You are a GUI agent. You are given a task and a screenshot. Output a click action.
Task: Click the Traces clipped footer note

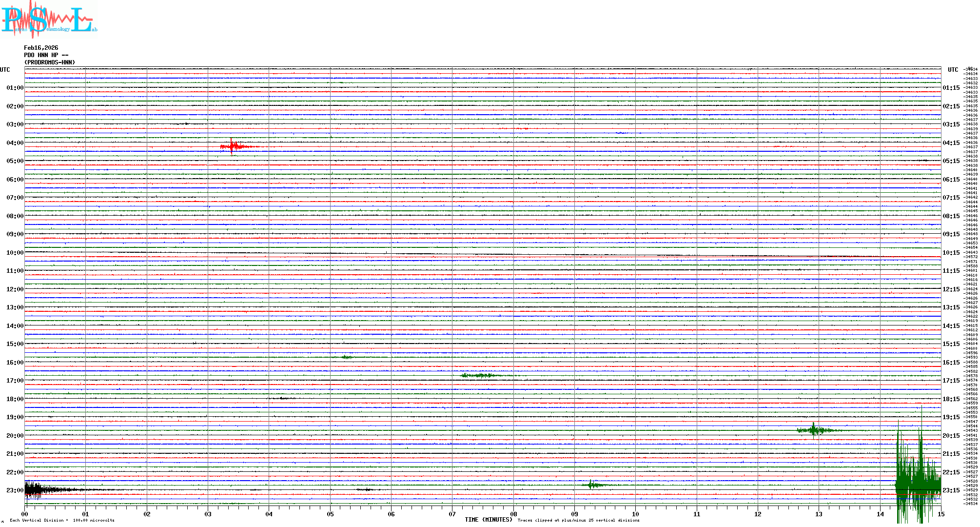click(x=578, y=520)
